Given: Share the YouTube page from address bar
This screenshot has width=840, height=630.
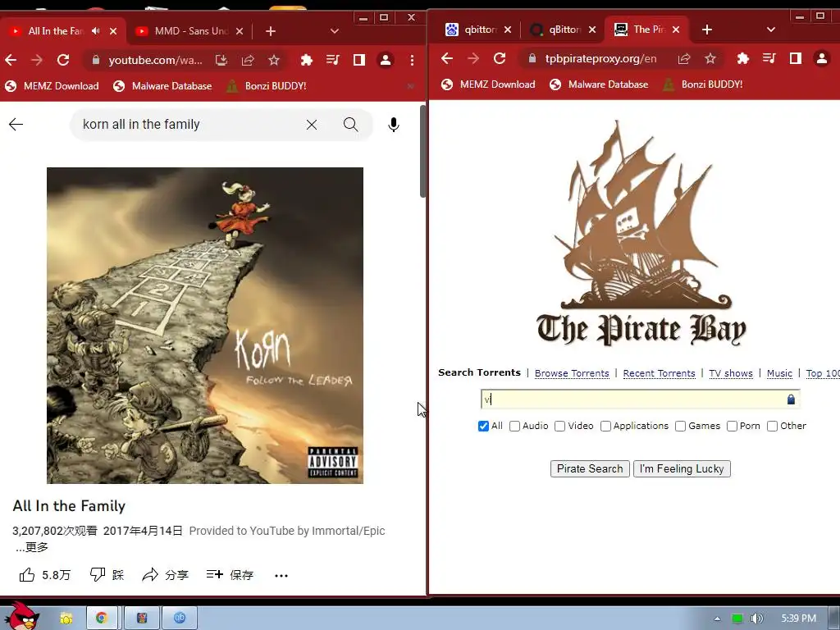Looking at the screenshot, I should click(x=248, y=60).
